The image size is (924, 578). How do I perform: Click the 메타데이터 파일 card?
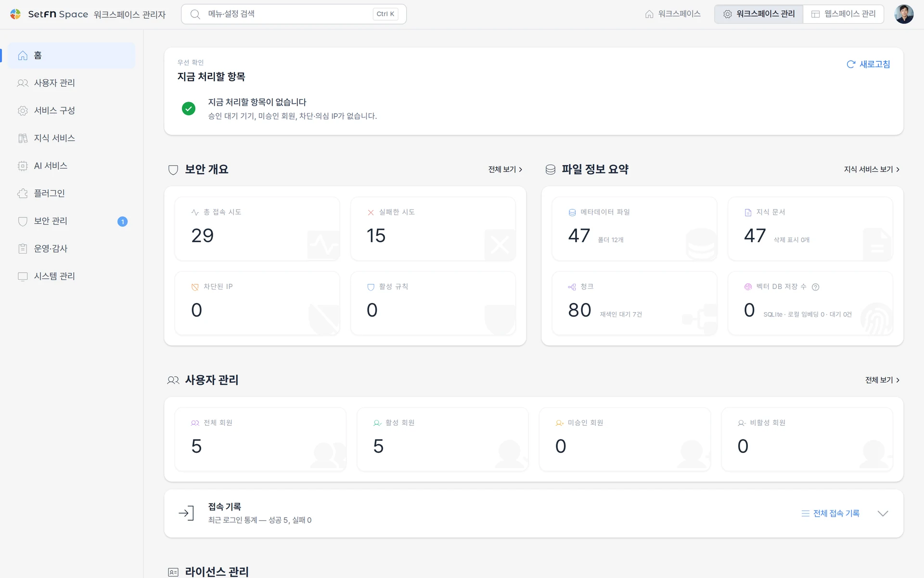pyautogui.click(x=634, y=229)
